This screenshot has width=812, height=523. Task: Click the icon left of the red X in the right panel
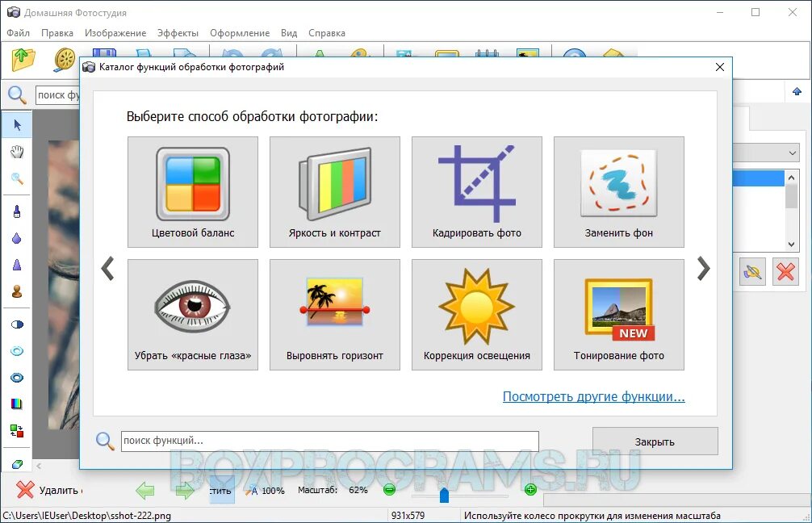752,271
